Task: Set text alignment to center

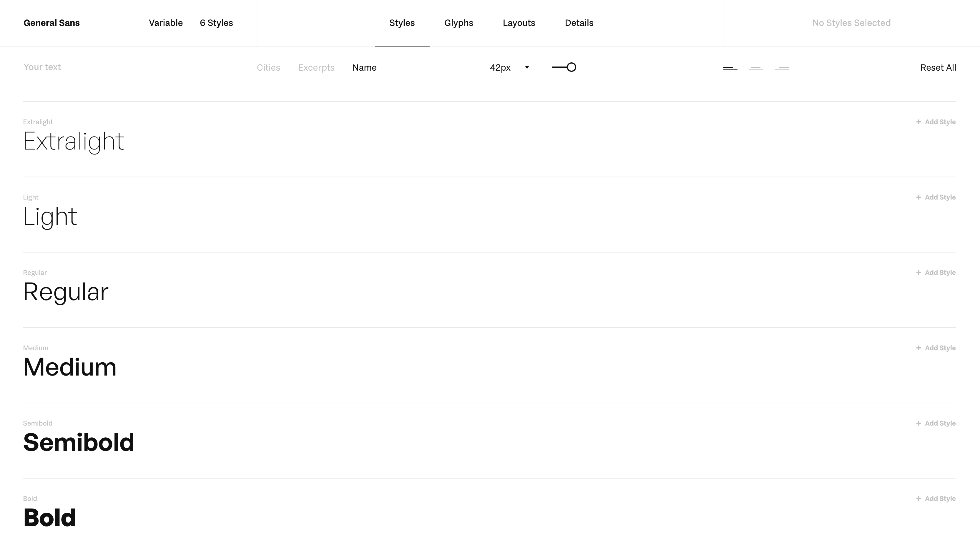Action: pyautogui.click(x=755, y=67)
